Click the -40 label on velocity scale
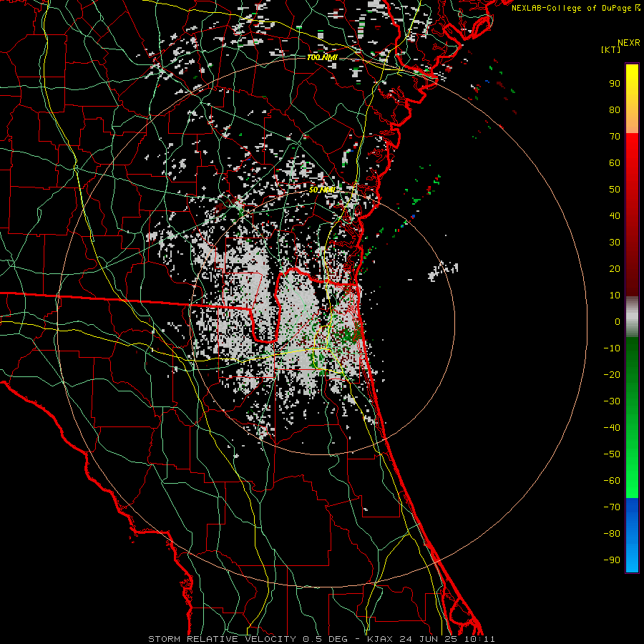644x644 pixels. (612, 428)
